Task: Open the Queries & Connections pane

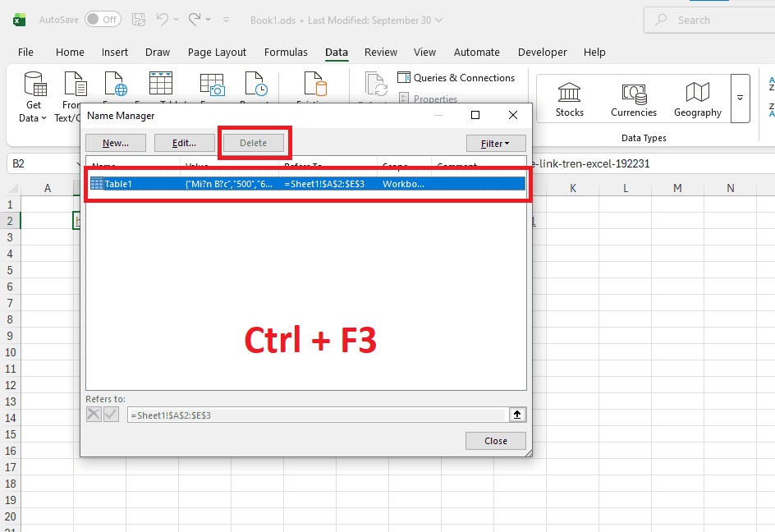Action: pos(456,78)
